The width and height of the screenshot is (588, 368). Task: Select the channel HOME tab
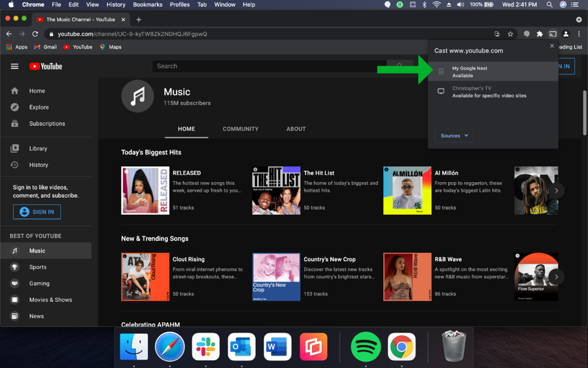tap(186, 129)
